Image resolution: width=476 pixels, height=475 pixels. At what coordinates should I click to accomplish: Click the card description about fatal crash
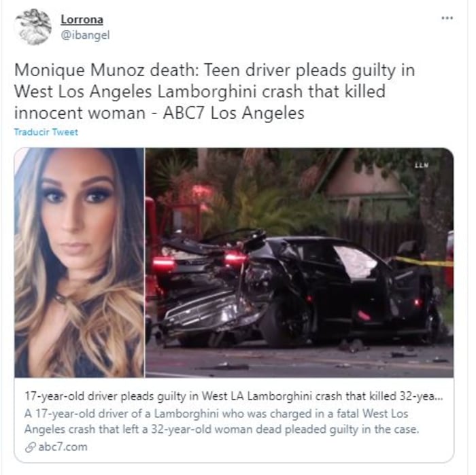[x=222, y=421]
